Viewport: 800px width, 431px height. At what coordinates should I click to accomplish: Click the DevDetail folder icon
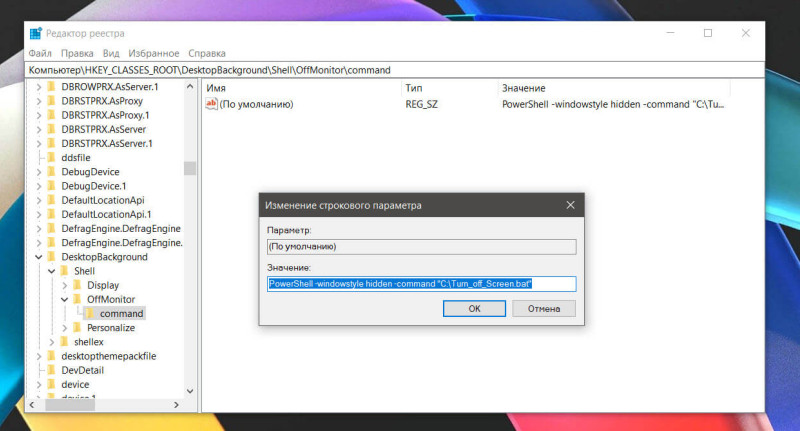point(51,370)
